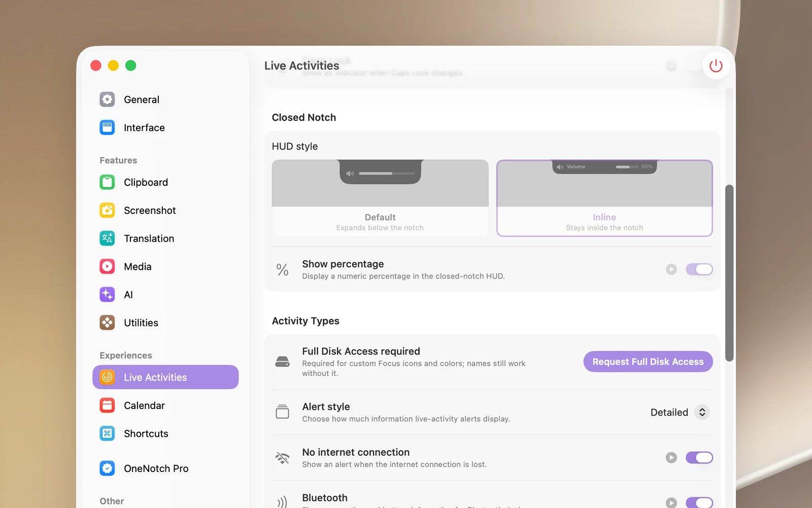Viewport: 812px width, 508px height.
Task: Open the AI sparkle icon
Action: [x=107, y=295]
